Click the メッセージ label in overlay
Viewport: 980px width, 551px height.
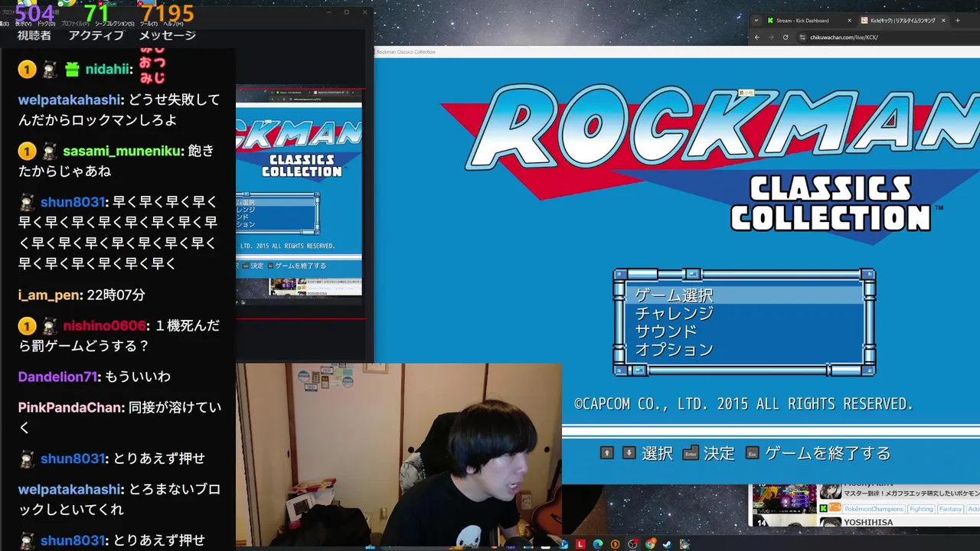168,35
